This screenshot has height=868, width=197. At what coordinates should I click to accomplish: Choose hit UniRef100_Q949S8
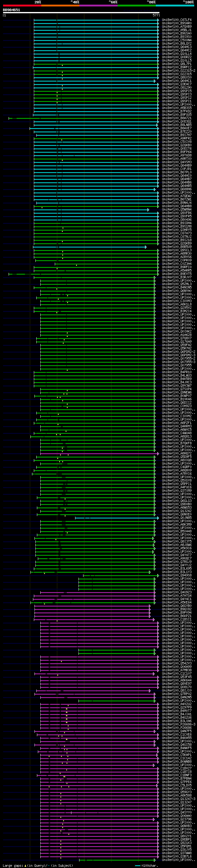176,575
